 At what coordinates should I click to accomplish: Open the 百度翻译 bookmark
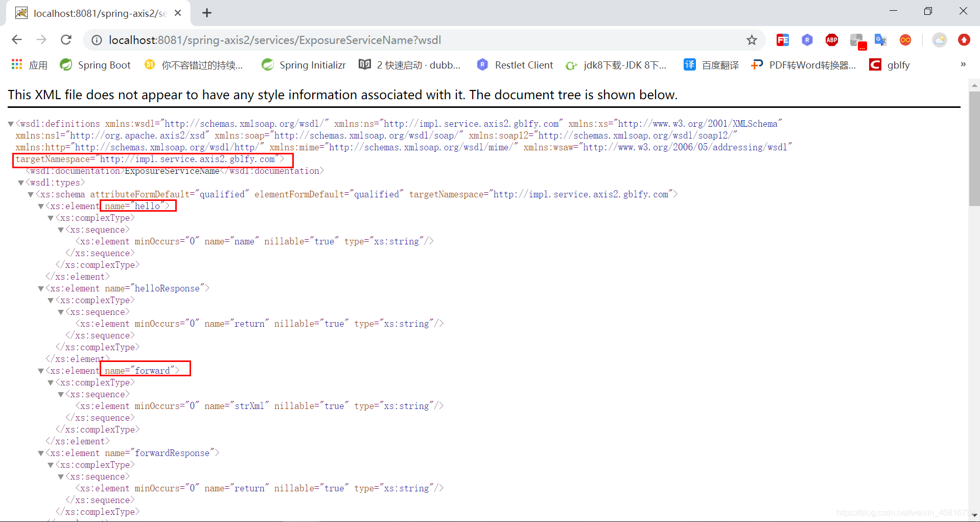pos(711,65)
